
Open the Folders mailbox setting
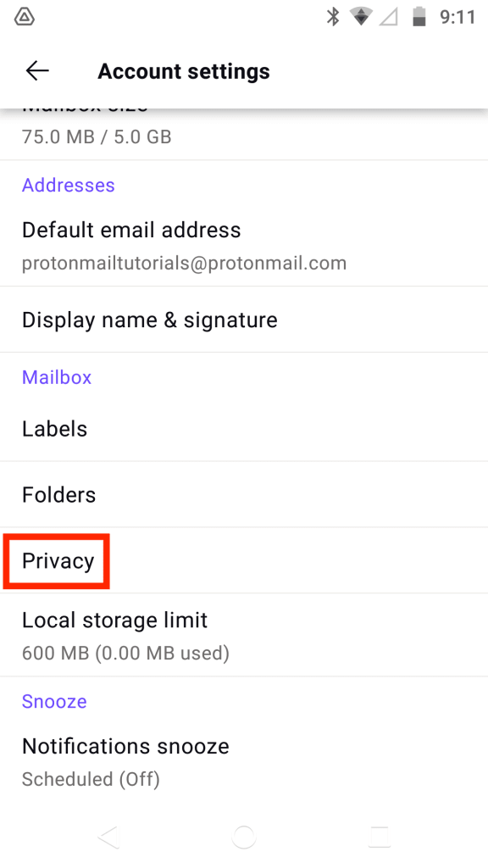[x=58, y=494]
